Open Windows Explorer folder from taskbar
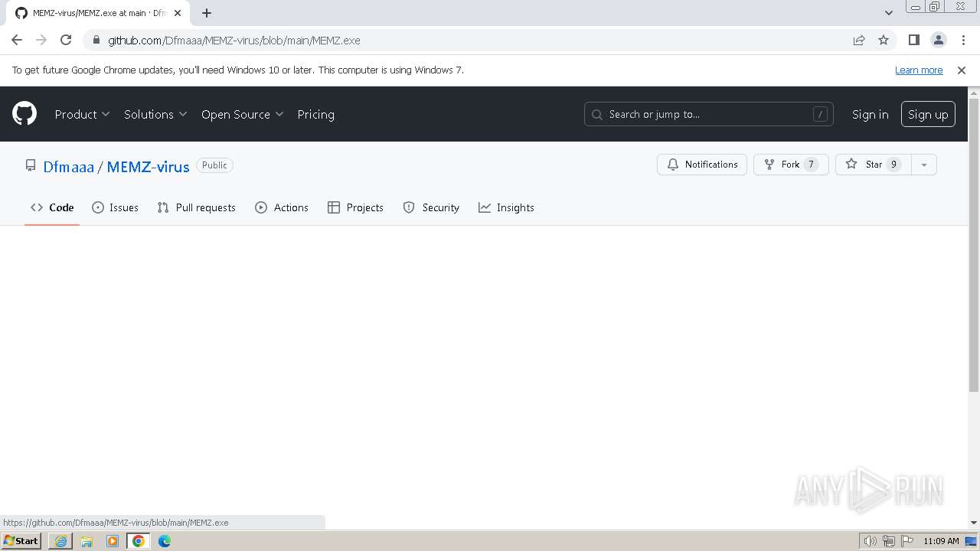980x551 pixels. pyautogui.click(x=87, y=541)
